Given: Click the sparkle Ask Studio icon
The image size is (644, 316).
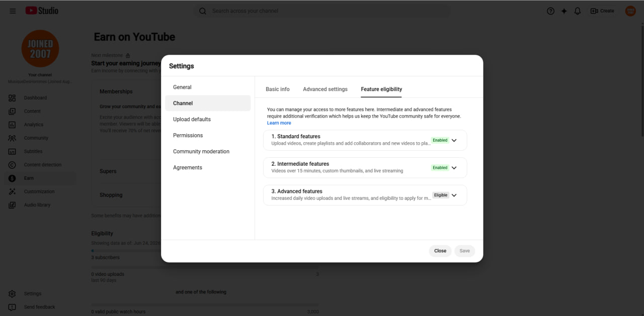Looking at the screenshot, I should (564, 11).
